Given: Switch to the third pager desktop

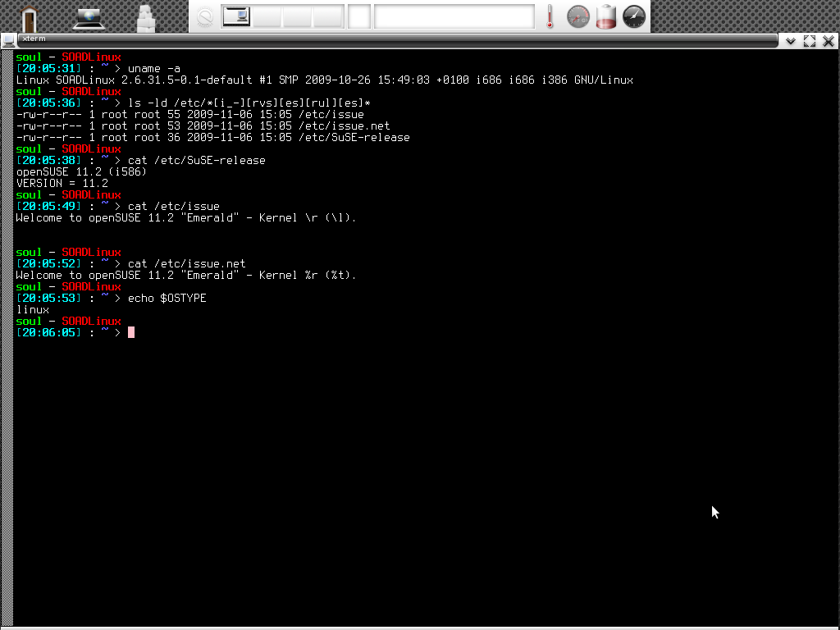Looking at the screenshot, I should point(297,16).
